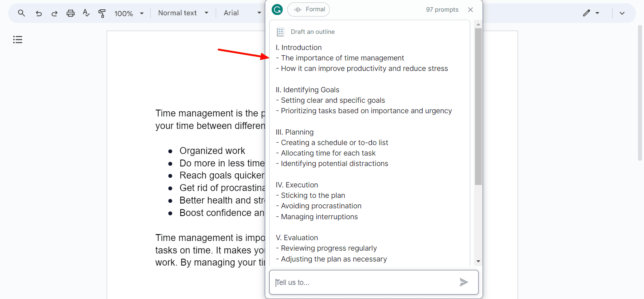Click the 97 prompts counter
The width and height of the screenshot is (644, 299).
pos(442,10)
